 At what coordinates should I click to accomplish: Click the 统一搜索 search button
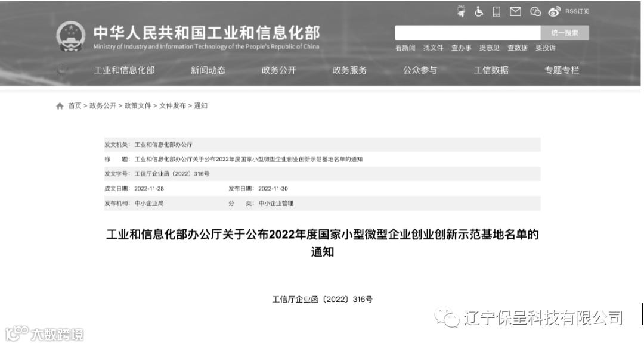tap(565, 33)
